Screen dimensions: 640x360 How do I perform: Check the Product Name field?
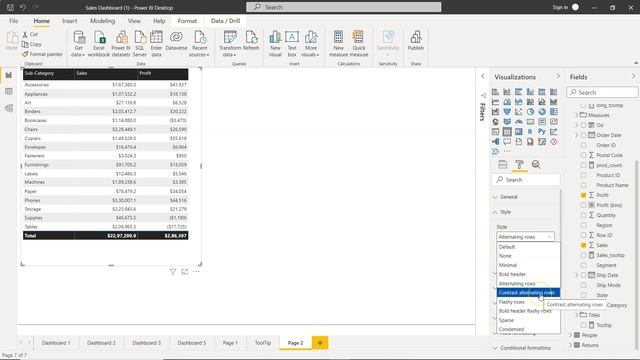coord(583,185)
